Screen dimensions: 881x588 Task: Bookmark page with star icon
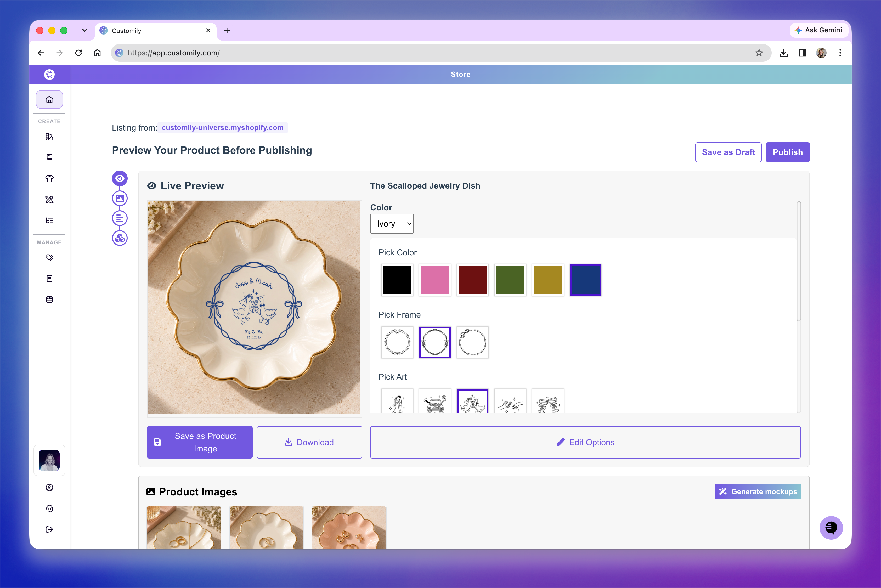(759, 53)
